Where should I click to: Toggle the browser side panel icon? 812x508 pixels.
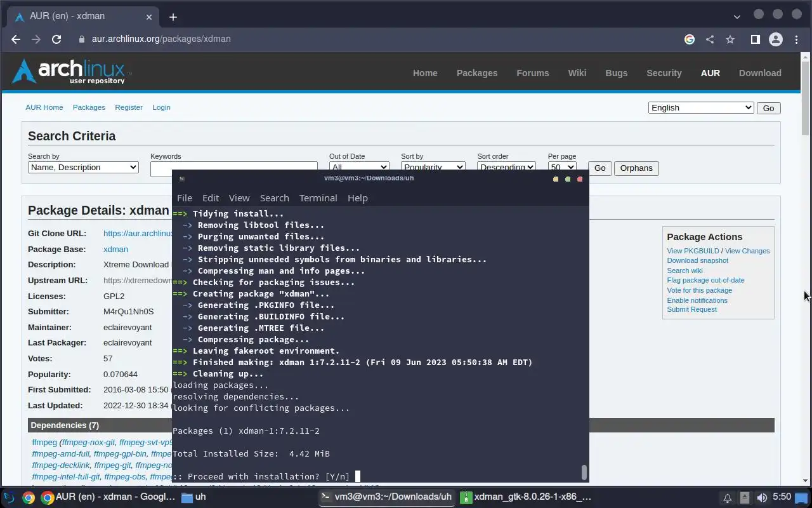(x=755, y=39)
